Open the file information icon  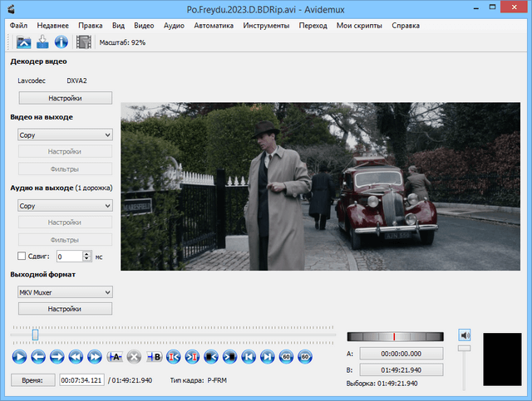[x=61, y=42]
